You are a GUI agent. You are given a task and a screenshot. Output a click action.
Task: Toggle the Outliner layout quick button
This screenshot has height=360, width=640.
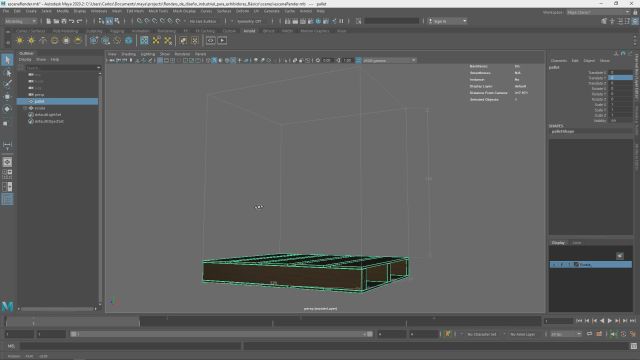coord(7,199)
